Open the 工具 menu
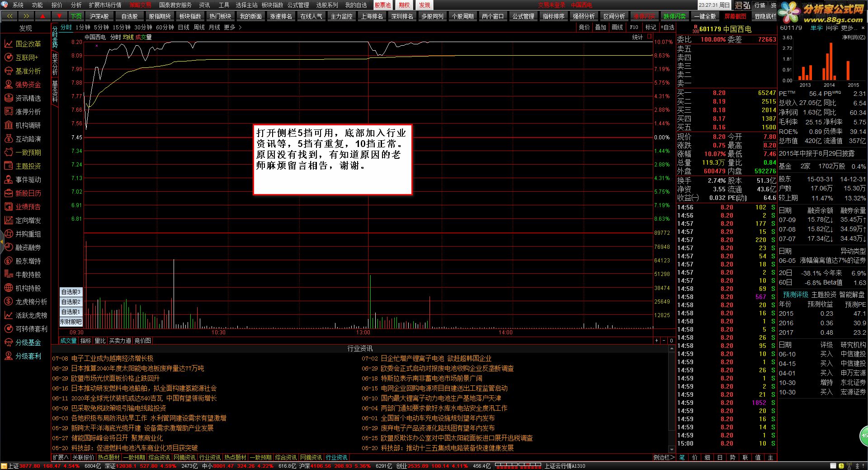Viewport: 868px width, 470px height. pyautogui.click(x=224, y=5)
